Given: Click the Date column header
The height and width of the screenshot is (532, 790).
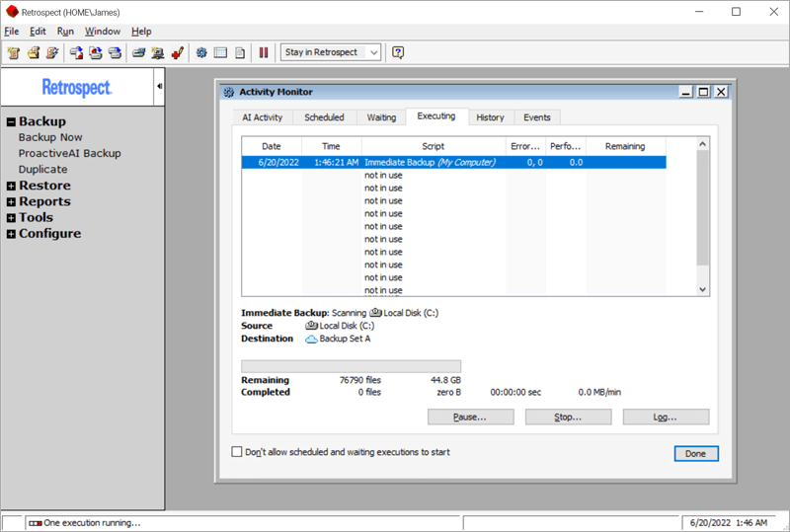Looking at the screenshot, I should pos(272,146).
